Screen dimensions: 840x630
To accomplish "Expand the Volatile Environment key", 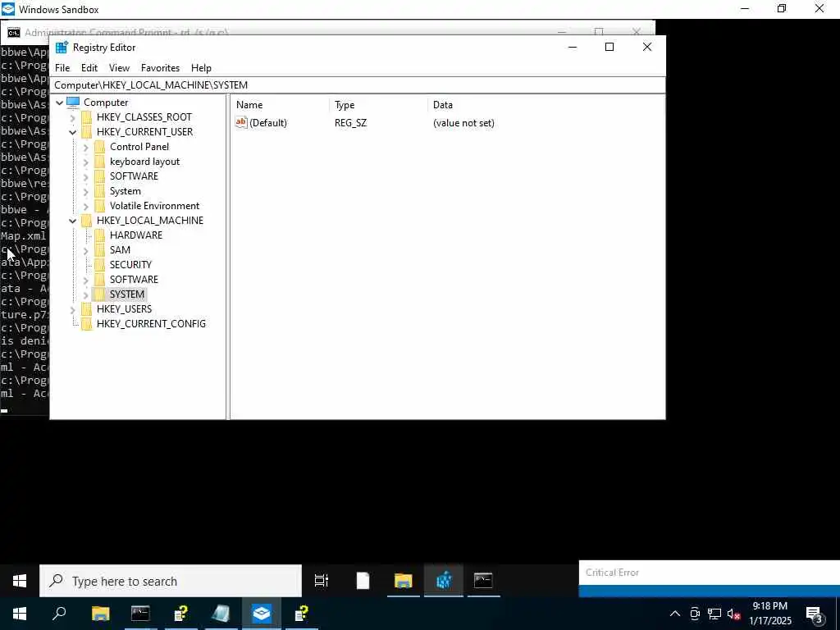I will click(x=85, y=206).
